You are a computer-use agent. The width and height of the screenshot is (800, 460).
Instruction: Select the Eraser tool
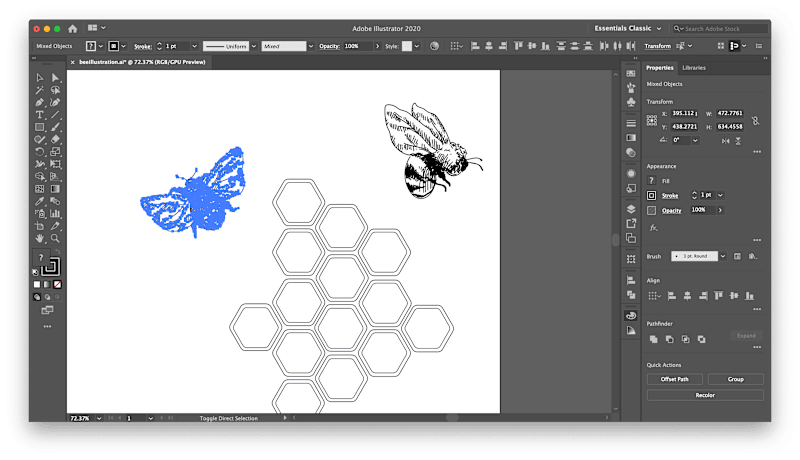56,139
